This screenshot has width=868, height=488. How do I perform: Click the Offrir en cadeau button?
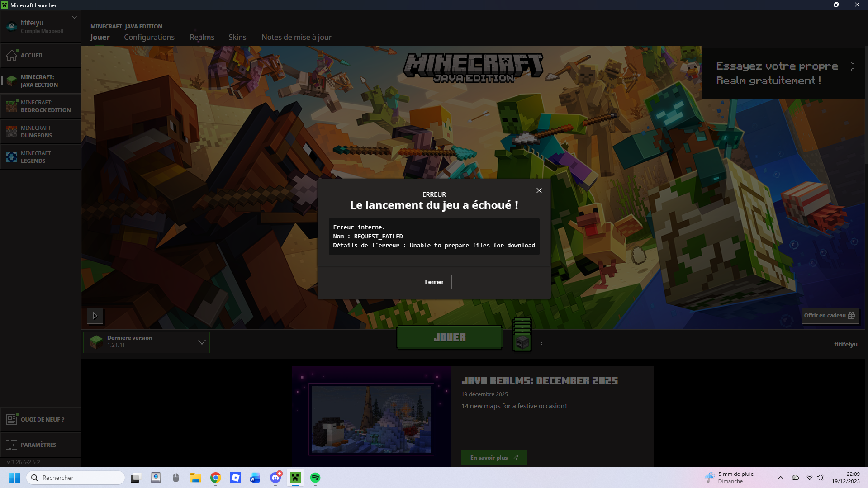tap(830, 316)
